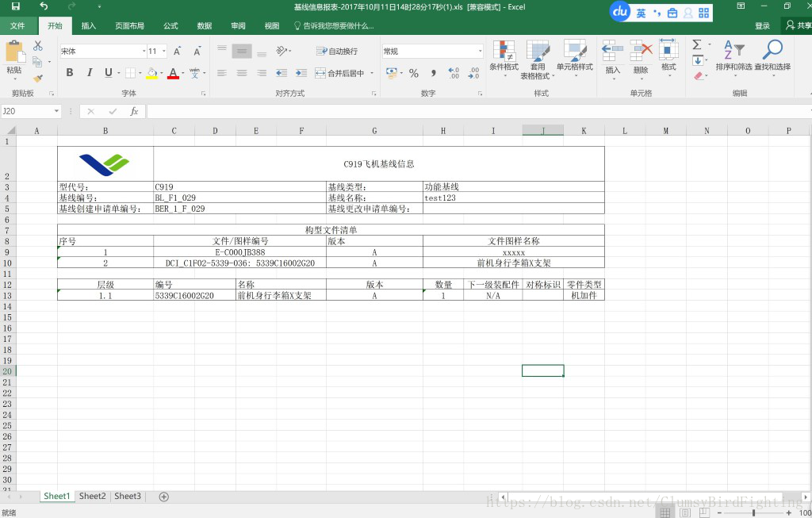
Task: Open the 格式 format cells menu
Action: point(668,57)
